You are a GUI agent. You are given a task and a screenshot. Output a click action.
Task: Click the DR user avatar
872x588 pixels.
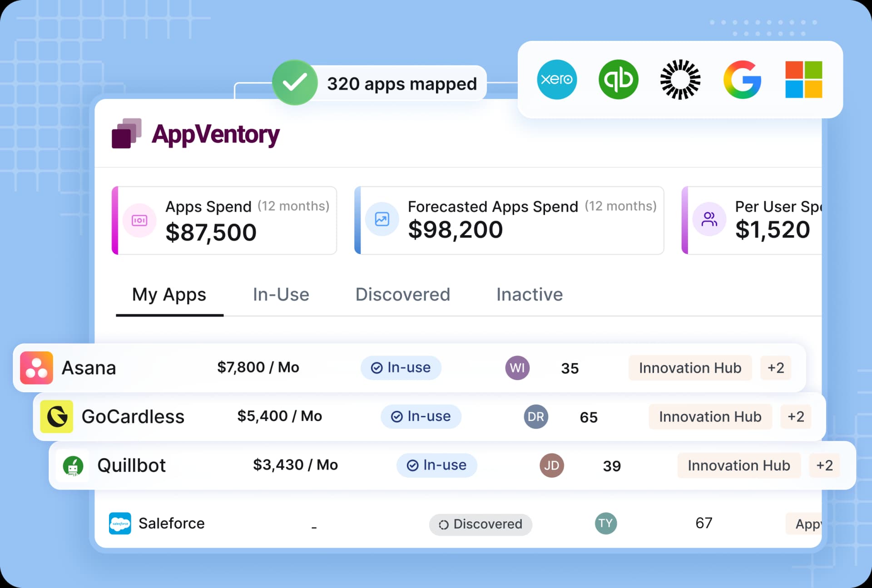click(536, 417)
